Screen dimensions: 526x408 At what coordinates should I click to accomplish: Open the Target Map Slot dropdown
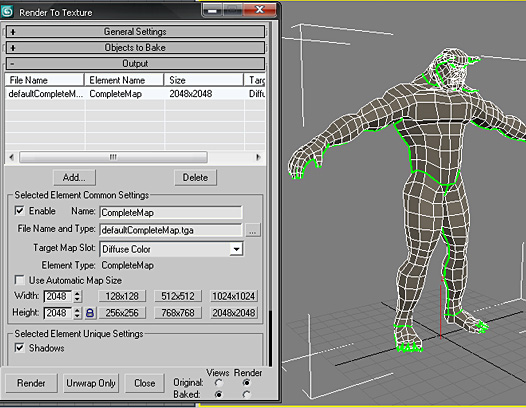236,249
